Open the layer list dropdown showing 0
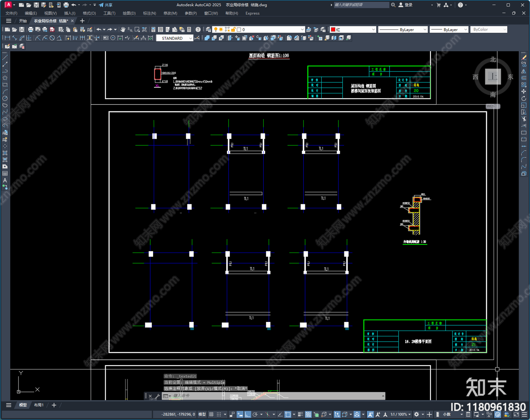The height and width of the screenshot is (420, 530). [302, 29]
